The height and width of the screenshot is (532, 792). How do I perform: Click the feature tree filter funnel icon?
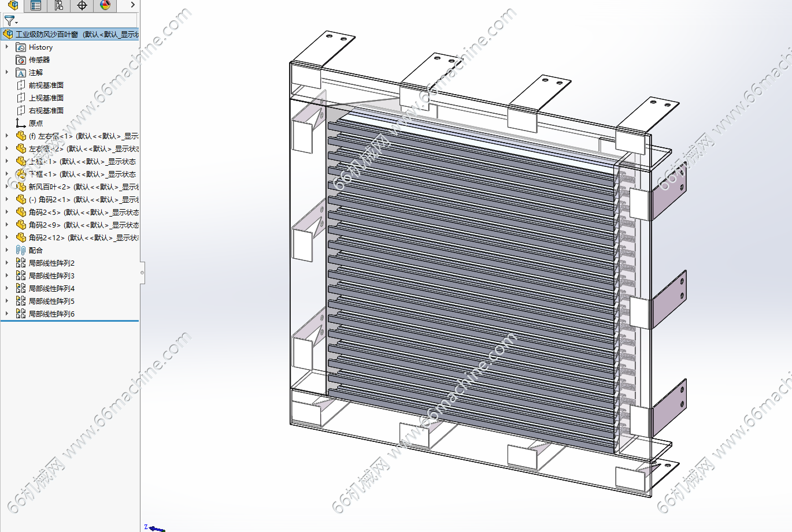9,21
